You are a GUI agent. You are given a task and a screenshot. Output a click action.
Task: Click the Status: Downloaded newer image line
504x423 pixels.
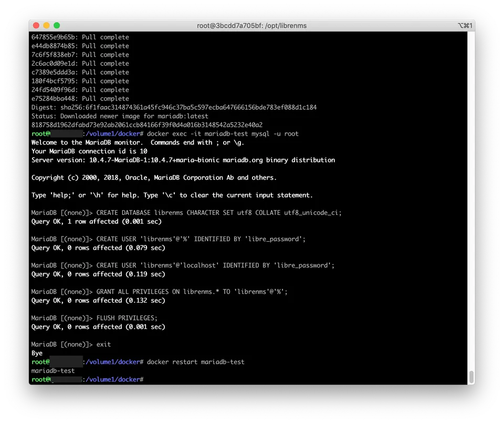(120, 116)
